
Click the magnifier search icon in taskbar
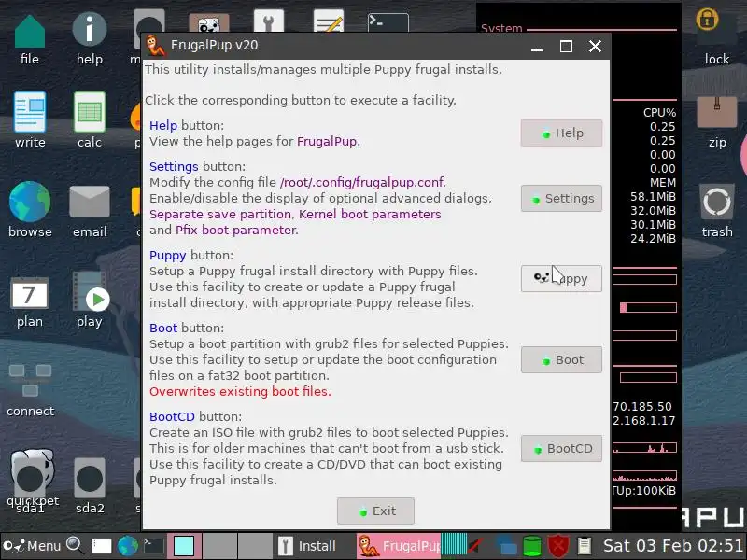pyautogui.click(x=75, y=545)
